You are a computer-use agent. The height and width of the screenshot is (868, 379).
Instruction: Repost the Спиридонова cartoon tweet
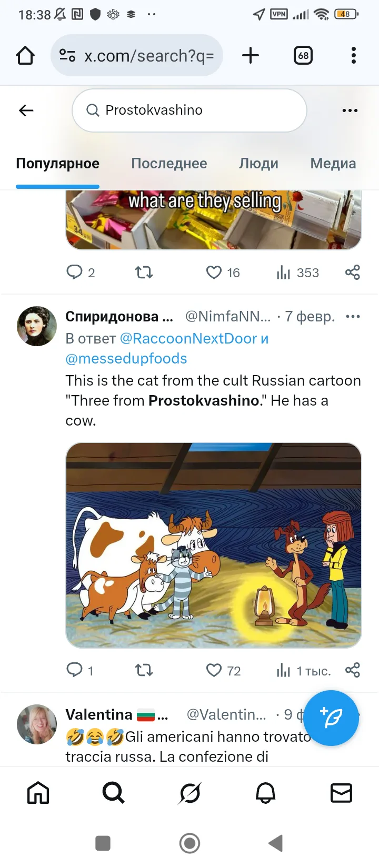(144, 670)
